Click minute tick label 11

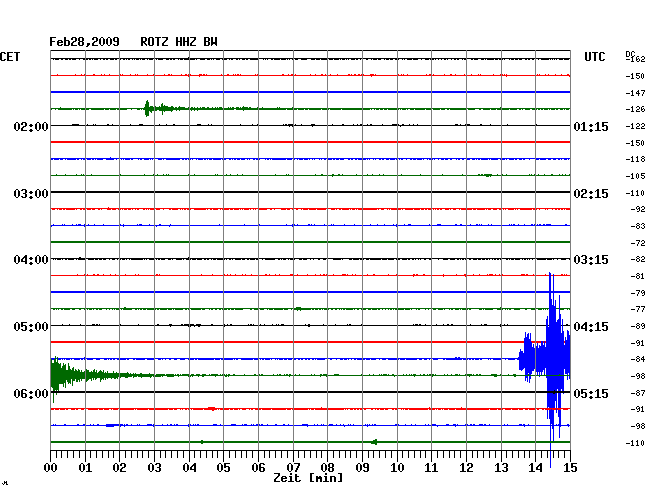[431, 468]
